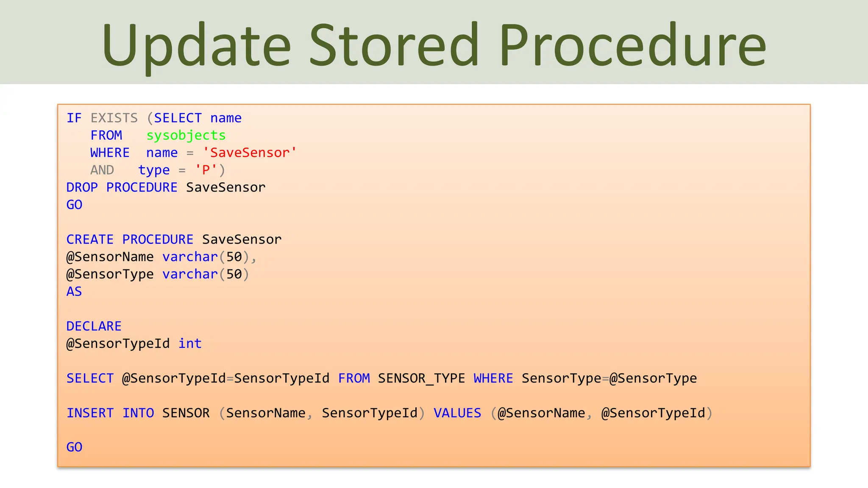Click the final 'GO' keyword at bottom
Image resolution: width=868 pixels, height=488 pixels.
(74, 447)
